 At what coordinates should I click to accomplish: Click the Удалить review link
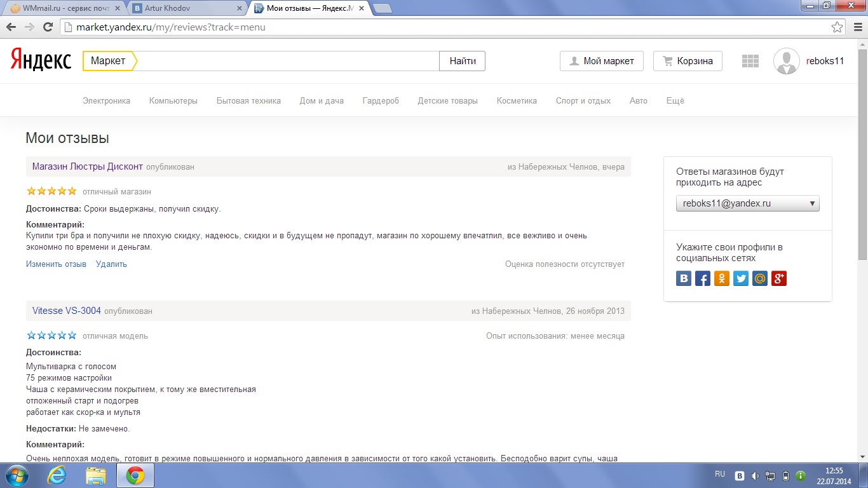111,264
